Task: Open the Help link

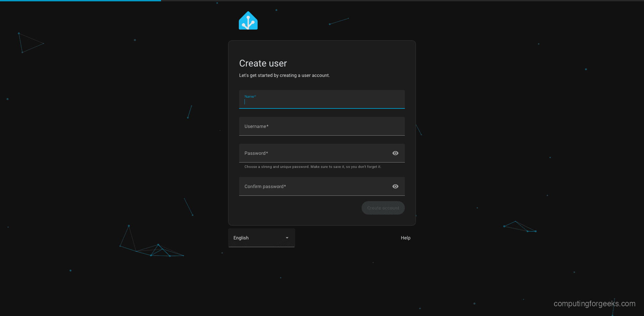Action: (x=405, y=238)
